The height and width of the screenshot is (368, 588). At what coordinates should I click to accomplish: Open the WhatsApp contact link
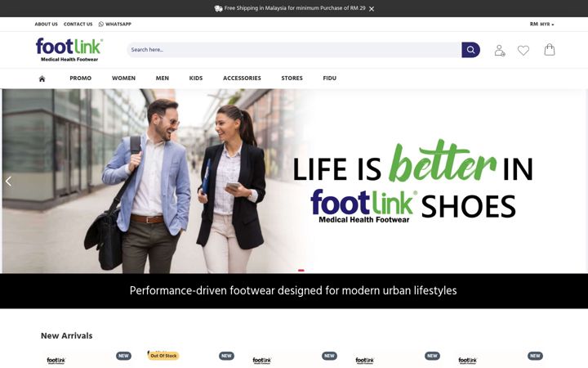[115, 24]
